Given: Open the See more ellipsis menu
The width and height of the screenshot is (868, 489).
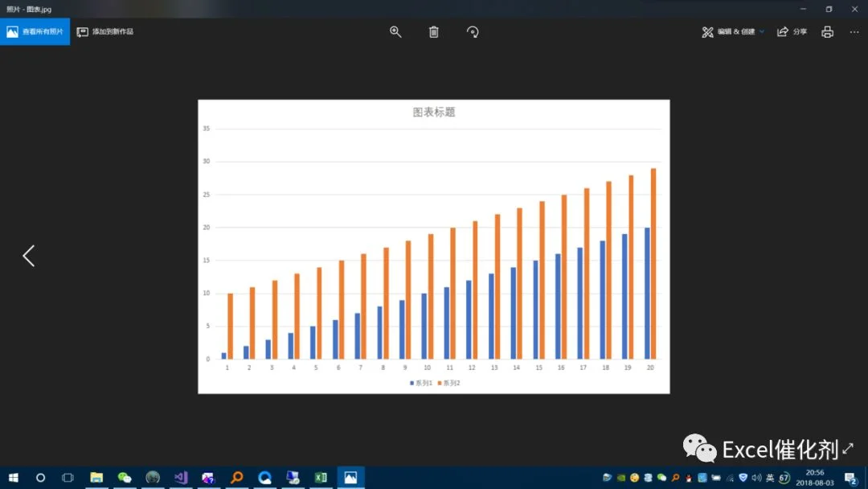Looking at the screenshot, I should click(x=854, y=32).
